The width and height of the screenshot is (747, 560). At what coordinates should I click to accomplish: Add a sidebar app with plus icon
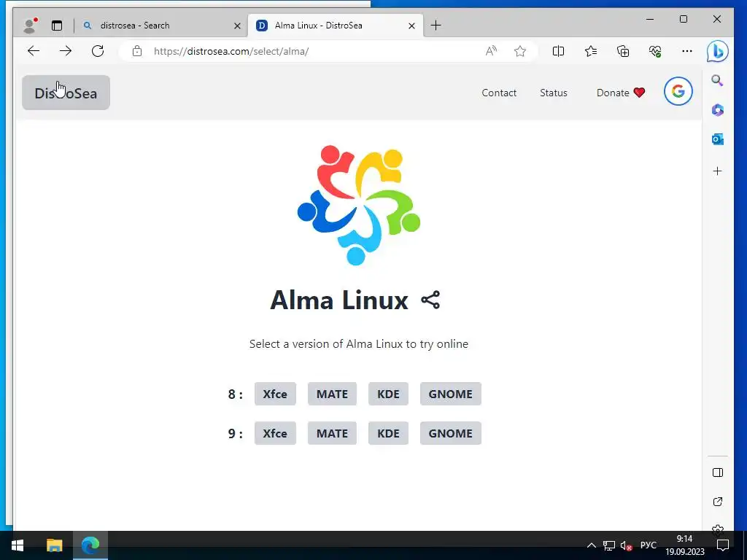pyautogui.click(x=718, y=171)
